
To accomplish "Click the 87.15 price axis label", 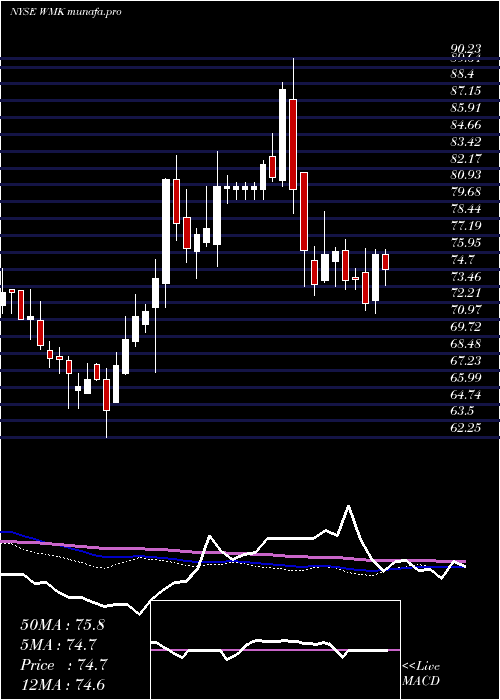I will point(466,91).
